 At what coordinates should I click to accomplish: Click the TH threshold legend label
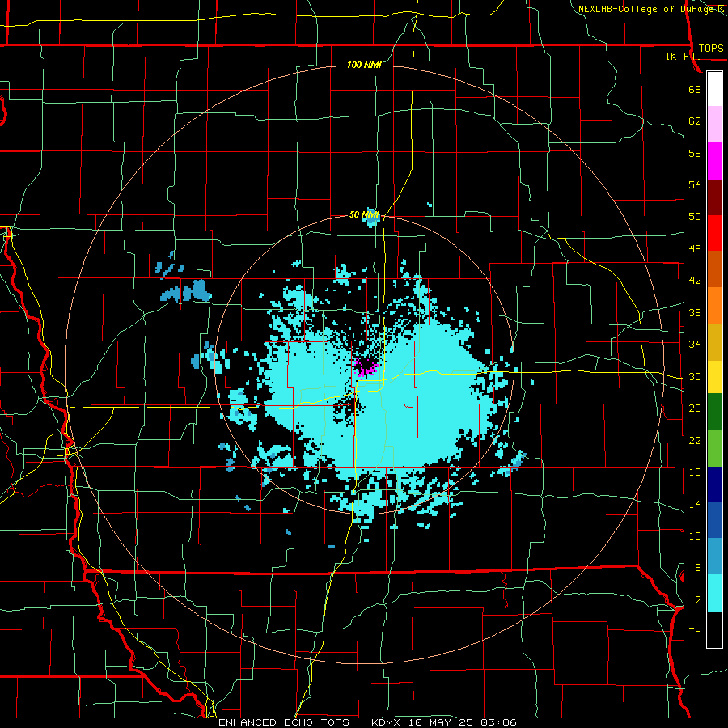tap(695, 632)
